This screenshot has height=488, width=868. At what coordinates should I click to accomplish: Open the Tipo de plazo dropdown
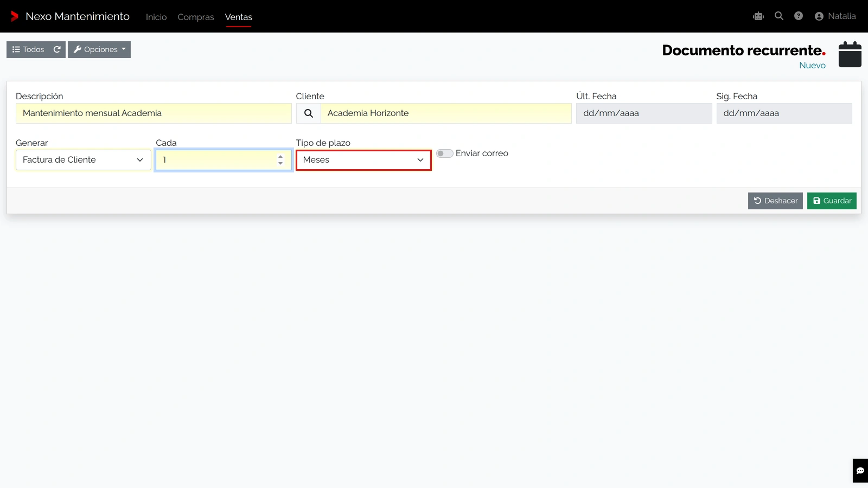tap(363, 160)
